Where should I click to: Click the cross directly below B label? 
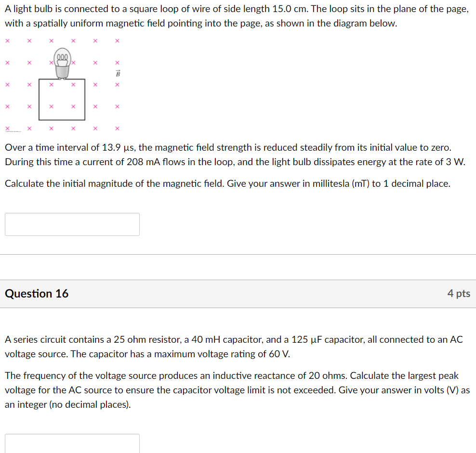(x=117, y=85)
